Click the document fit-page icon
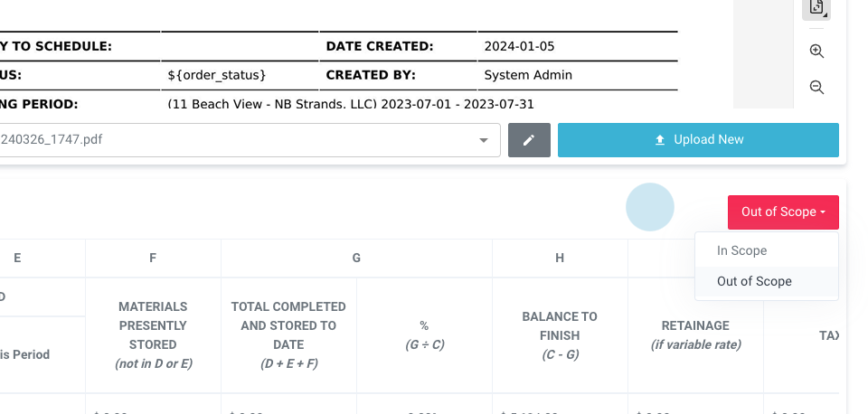This screenshot has height=414, width=868. click(x=816, y=8)
